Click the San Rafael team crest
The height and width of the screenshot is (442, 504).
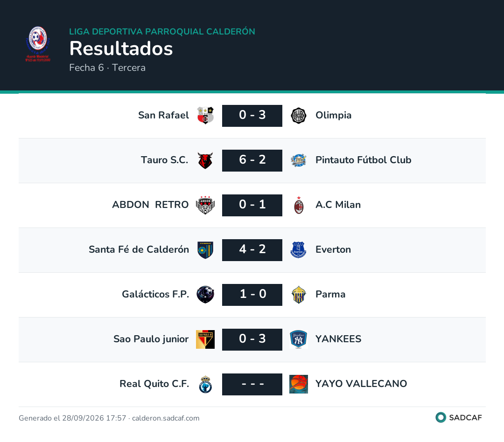pos(205,116)
